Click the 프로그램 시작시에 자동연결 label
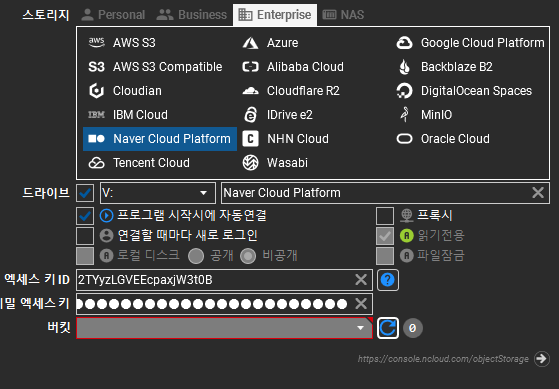 click(192, 215)
